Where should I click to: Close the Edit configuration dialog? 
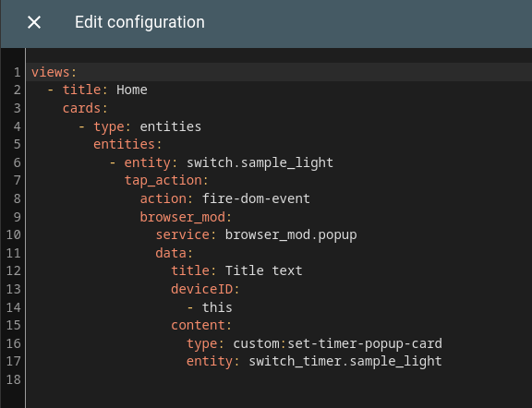(x=34, y=22)
